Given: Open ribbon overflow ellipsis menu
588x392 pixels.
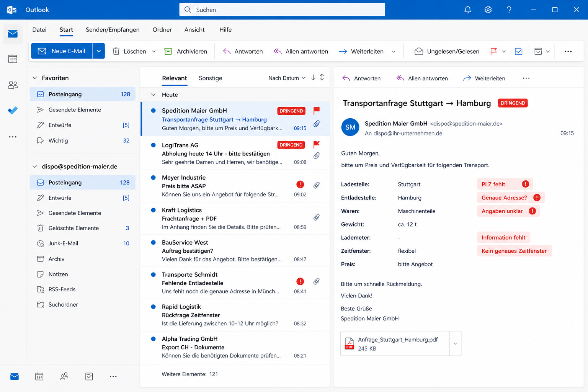Looking at the screenshot, I should [568, 51].
